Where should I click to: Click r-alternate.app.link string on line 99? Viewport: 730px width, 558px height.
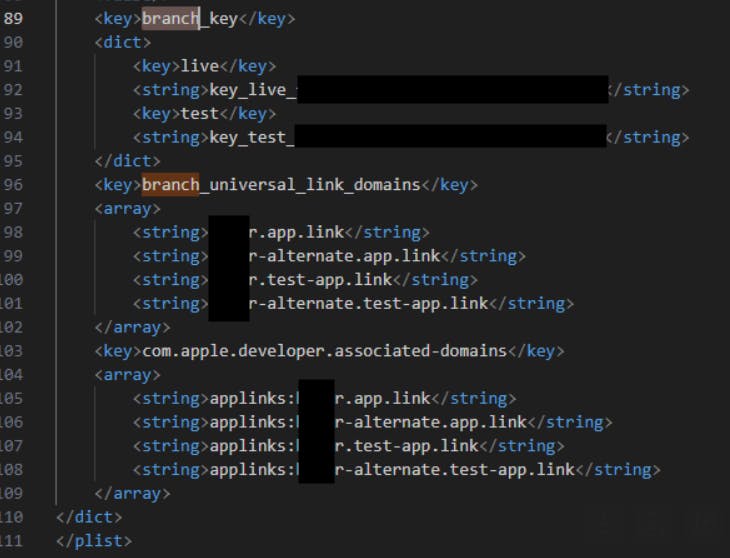point(345,256)
